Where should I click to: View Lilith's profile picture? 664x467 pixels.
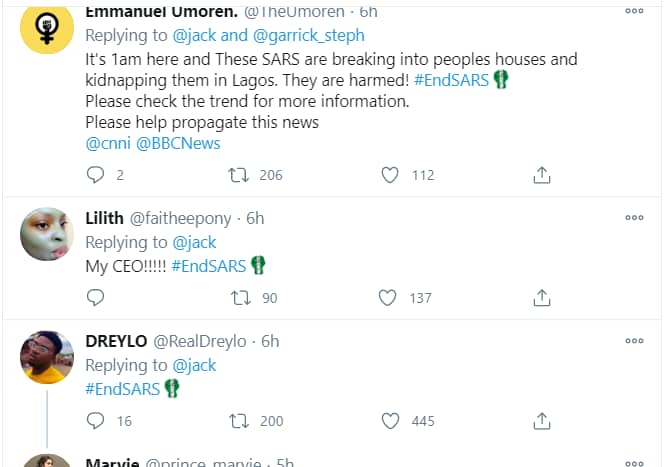[x=47, y=233]
